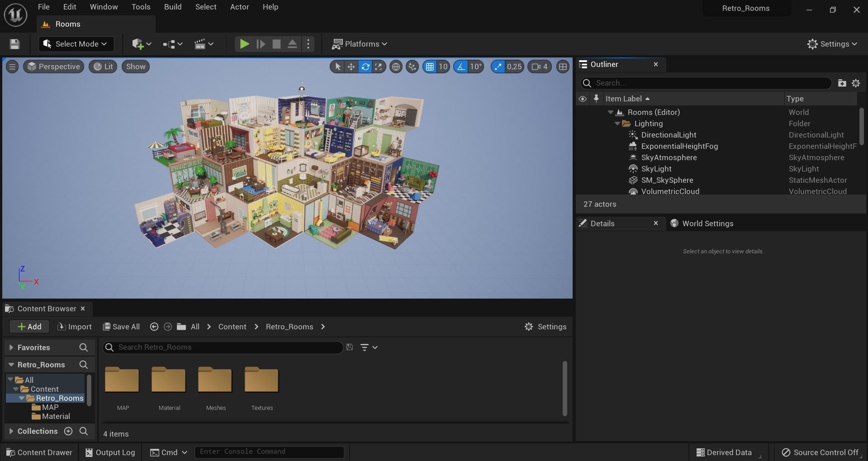Select the translate objects tool icon

[x=351, y=67]
